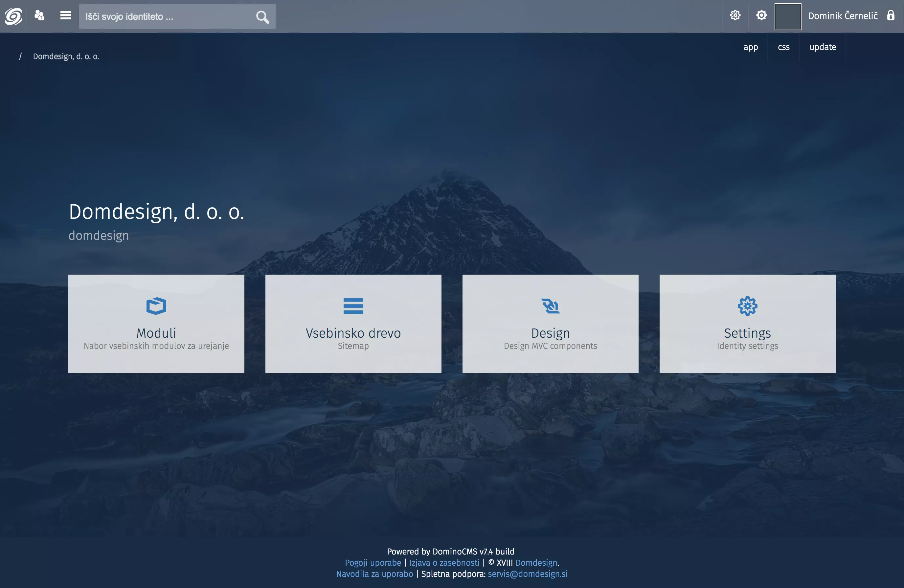Open the Vsebinsko drevo Sitemap card

[x=353, y=324]
